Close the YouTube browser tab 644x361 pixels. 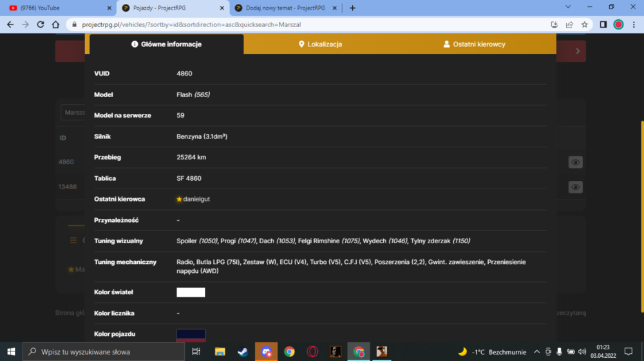109,8
